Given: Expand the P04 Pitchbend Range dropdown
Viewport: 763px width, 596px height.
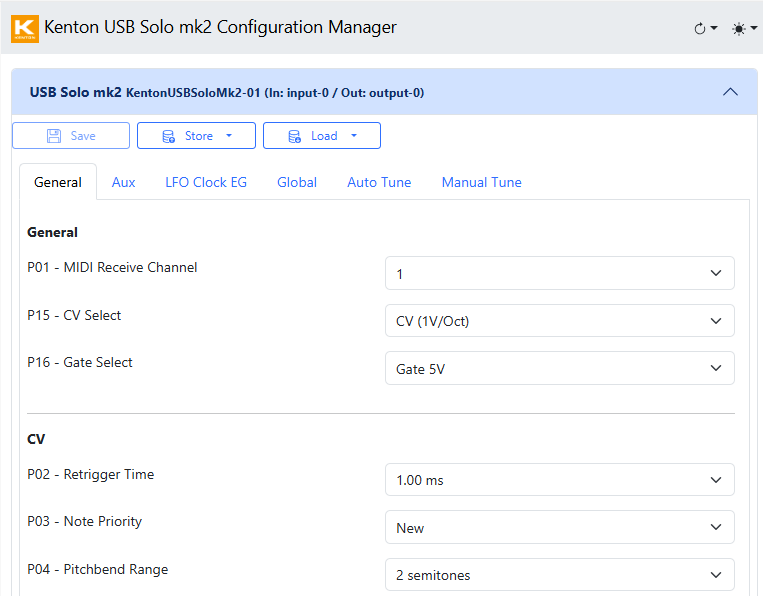Looking at the screenshot, I should 559,575.
